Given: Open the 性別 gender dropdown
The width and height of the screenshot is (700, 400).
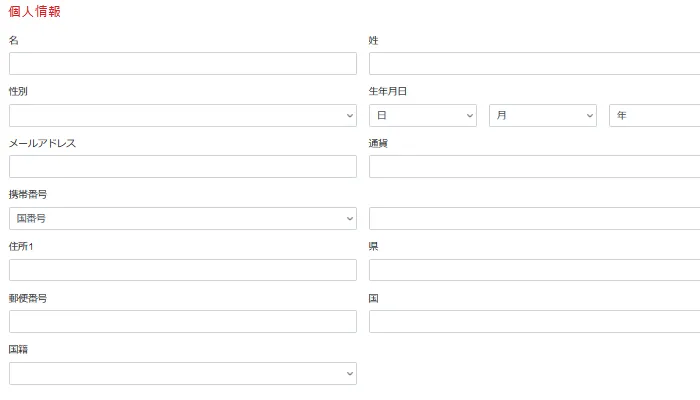Looking at the screenshot, I should pyautogui.click(x=182, y=116).
